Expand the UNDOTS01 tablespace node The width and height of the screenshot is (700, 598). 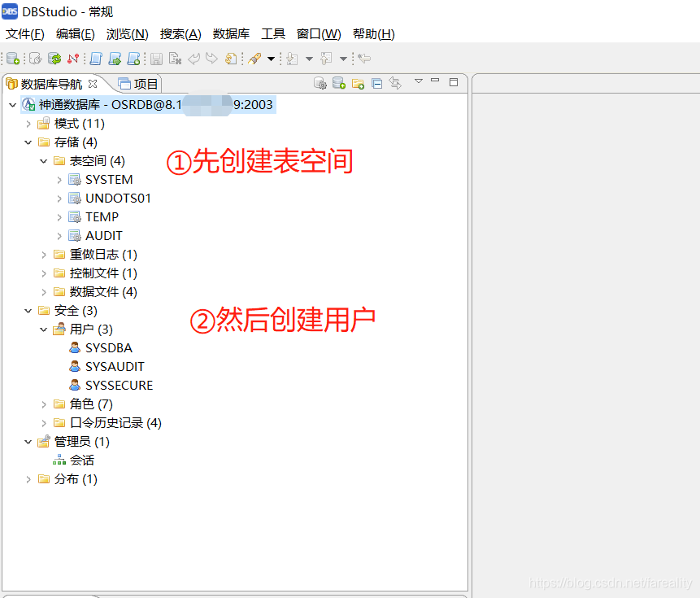point(59,199)
